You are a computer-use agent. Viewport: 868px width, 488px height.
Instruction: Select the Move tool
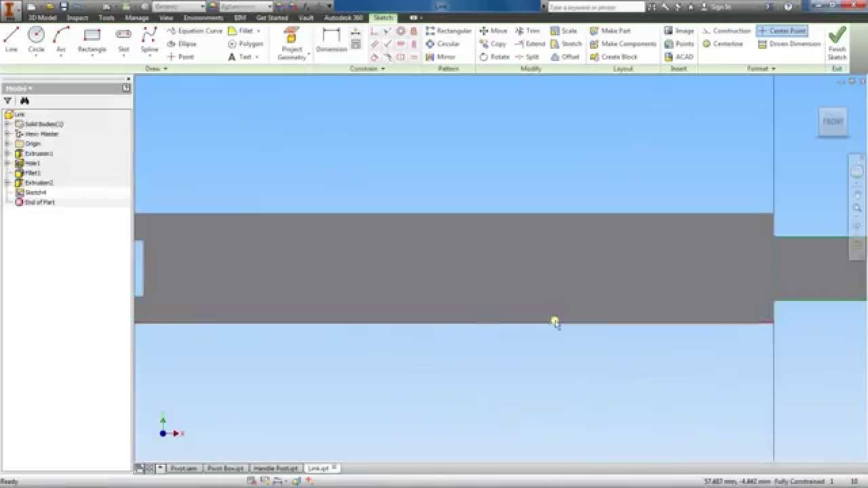point(493,31)
